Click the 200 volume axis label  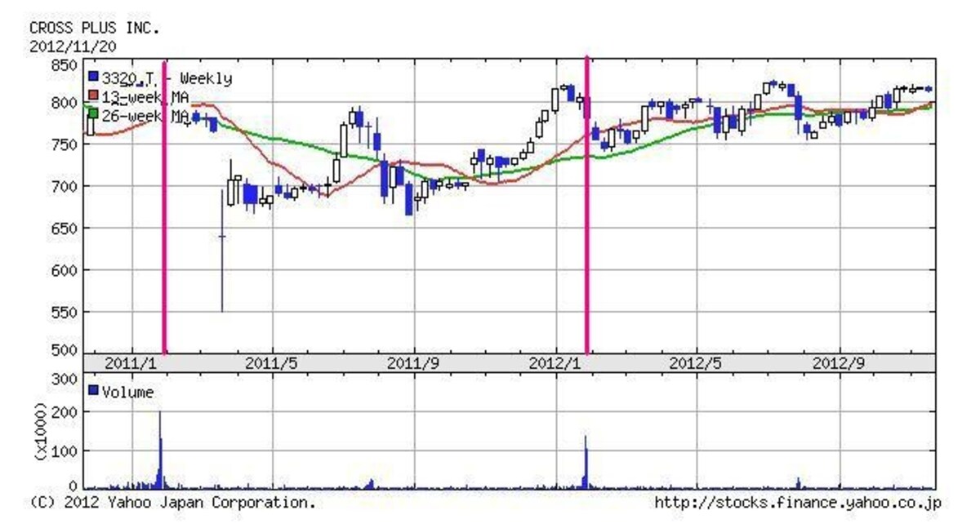coord(64,414)
